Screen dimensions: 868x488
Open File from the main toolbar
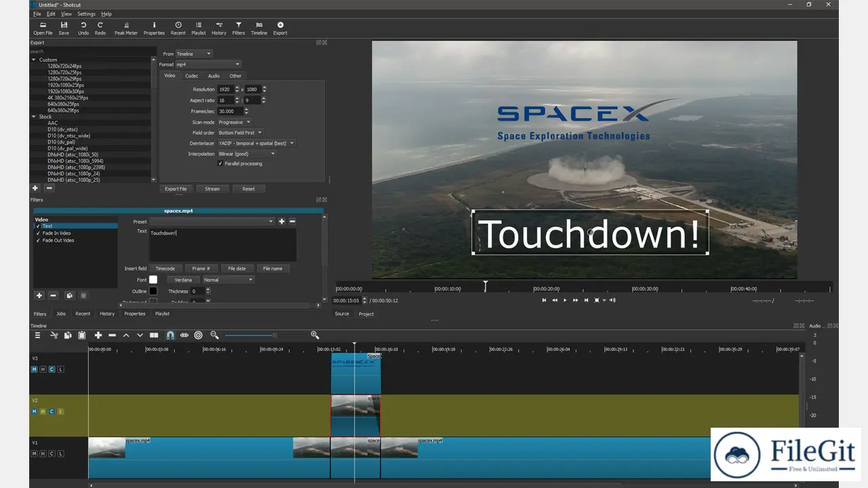43,28
